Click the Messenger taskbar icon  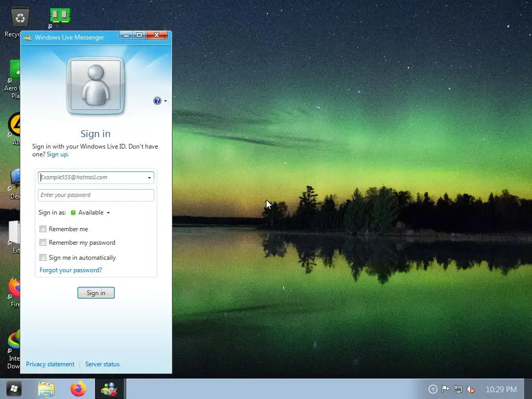click(109, 389)
